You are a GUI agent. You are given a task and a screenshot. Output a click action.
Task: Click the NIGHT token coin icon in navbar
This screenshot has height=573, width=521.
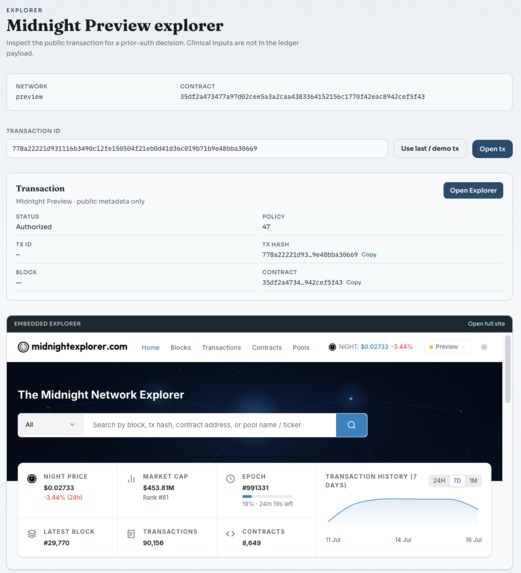(332, 347)
